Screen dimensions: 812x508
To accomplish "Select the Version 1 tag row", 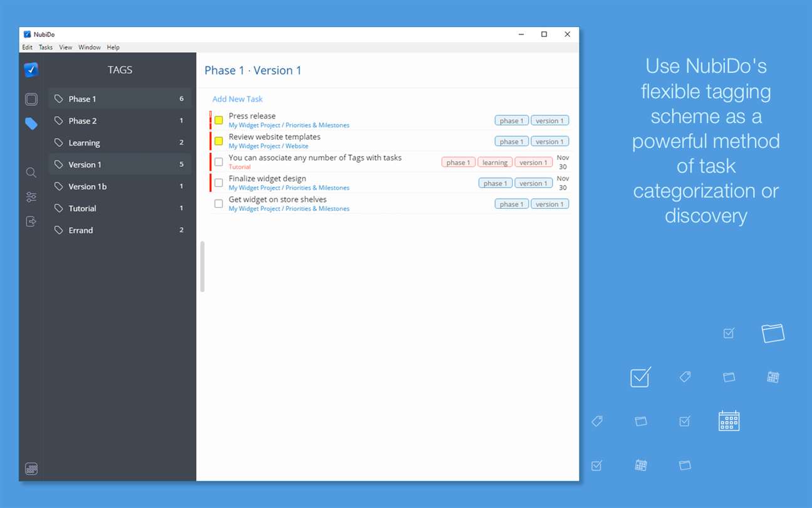I will [120, 164].
